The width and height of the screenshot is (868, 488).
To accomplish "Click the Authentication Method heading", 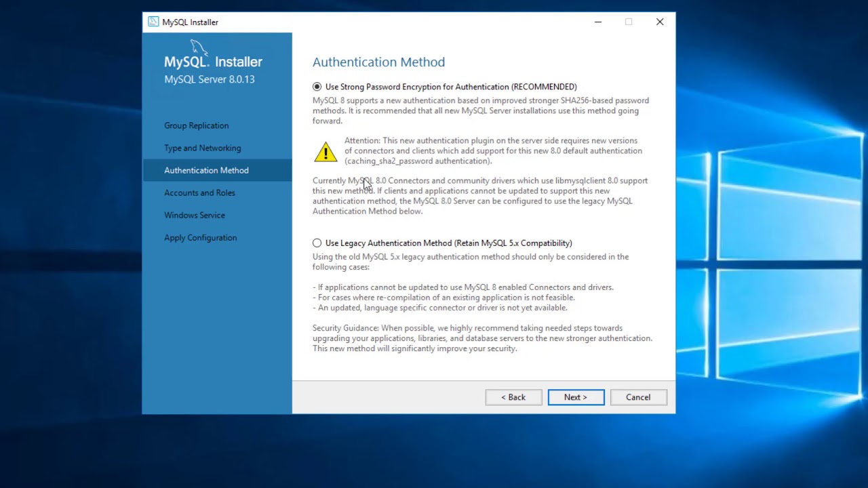I will point(378,62).
